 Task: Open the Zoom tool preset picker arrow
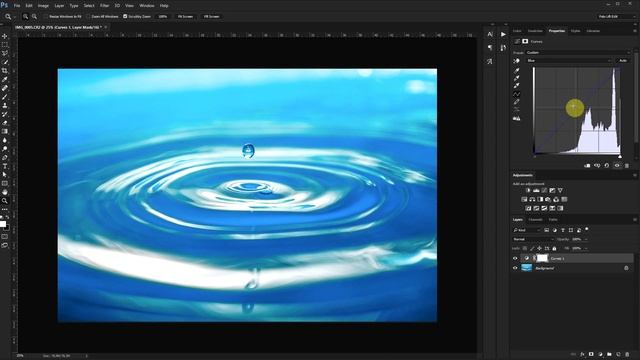point(14,17)
